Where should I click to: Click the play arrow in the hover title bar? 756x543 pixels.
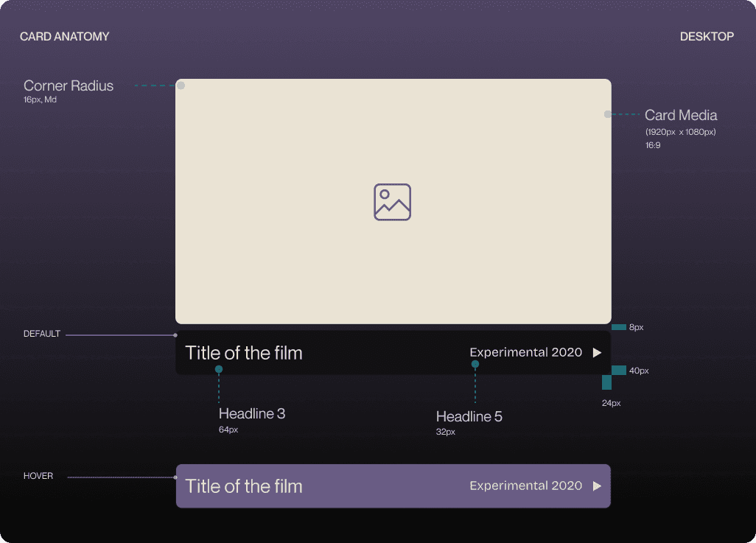click(x=597, y=486)
